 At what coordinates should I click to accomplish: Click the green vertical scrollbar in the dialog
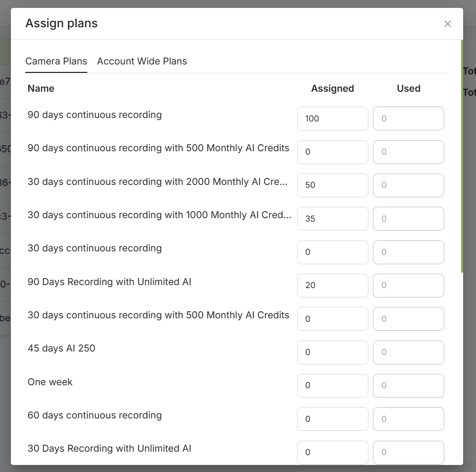point(462,156)
